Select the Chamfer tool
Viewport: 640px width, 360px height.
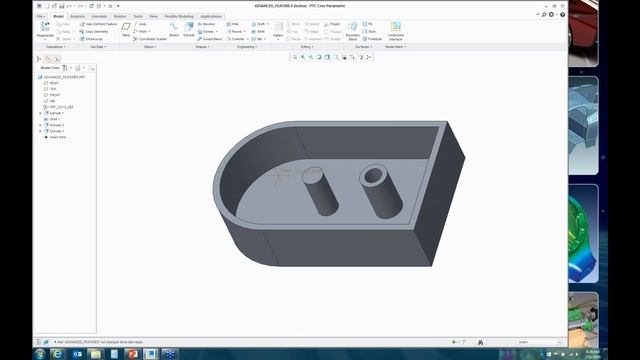238,39
